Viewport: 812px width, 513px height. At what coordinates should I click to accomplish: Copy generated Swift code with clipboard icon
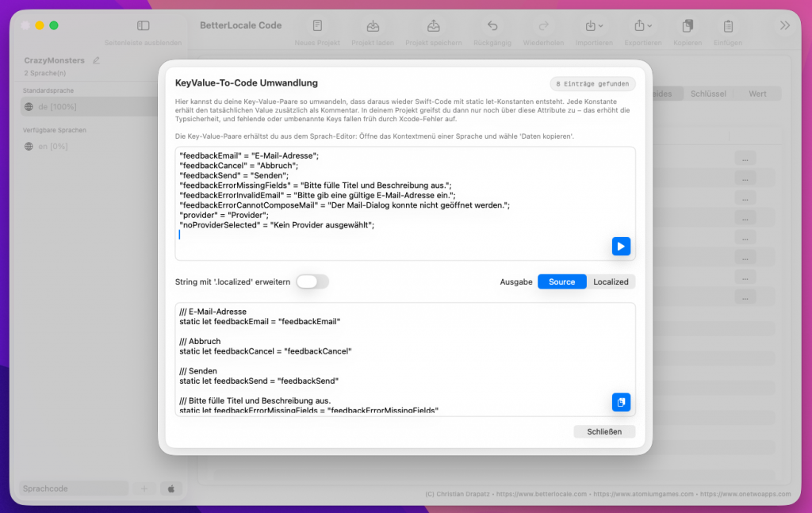pos(621,402)
